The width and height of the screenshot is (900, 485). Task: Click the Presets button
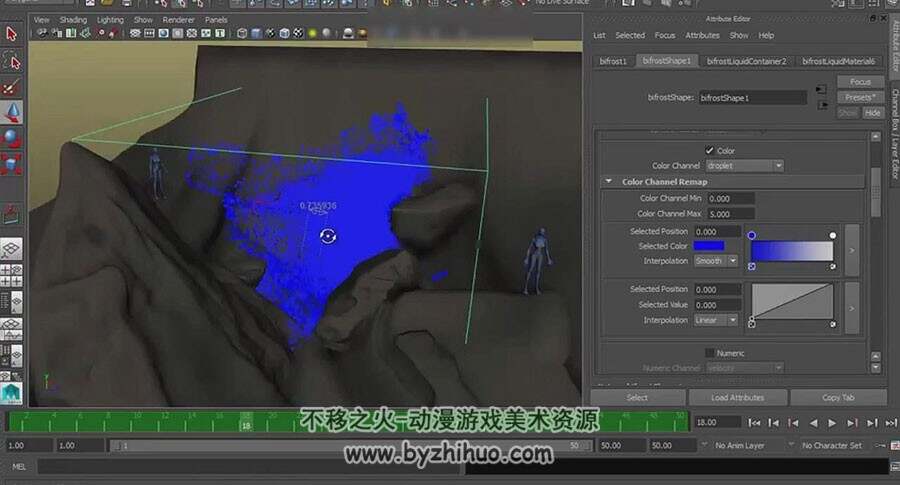pyautogui.click(x=860, y=98)
